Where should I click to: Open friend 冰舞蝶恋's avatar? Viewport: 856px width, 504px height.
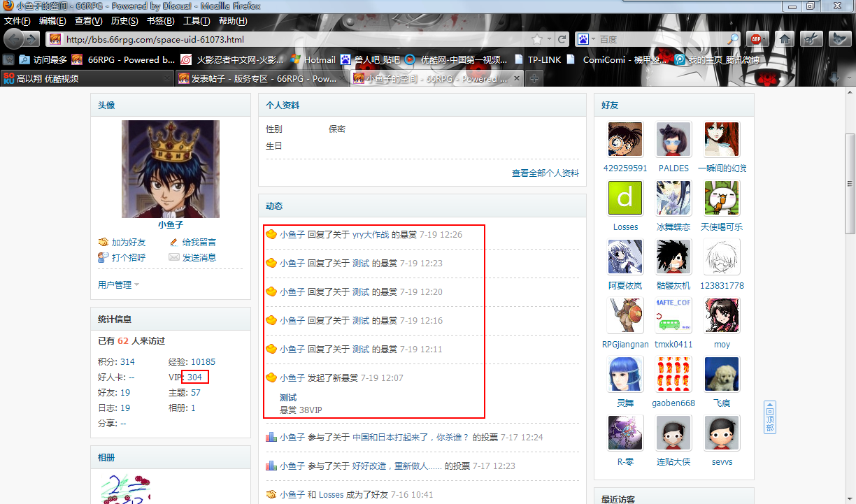pos(673,198)
